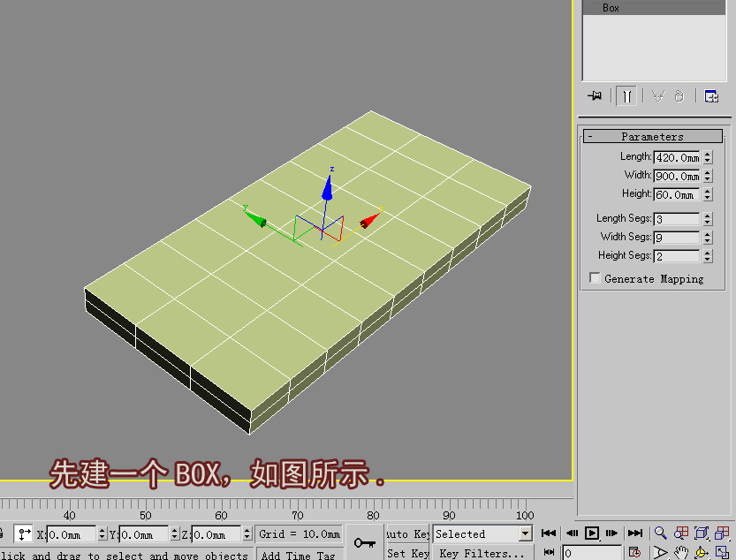
Task: Select the Zoom All tool
Action: 681,534
